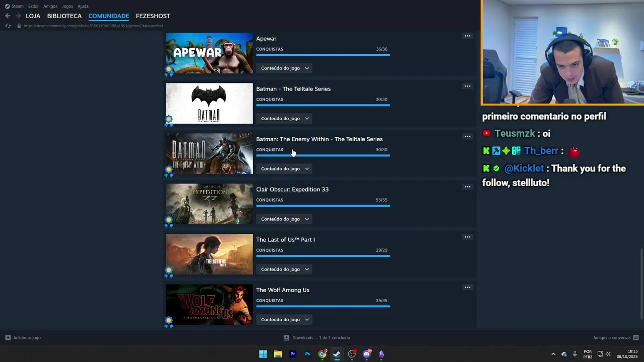
Task: Expand Conteúdo do jogo for Batman Enemy Within
Action: tap(284, 169)
